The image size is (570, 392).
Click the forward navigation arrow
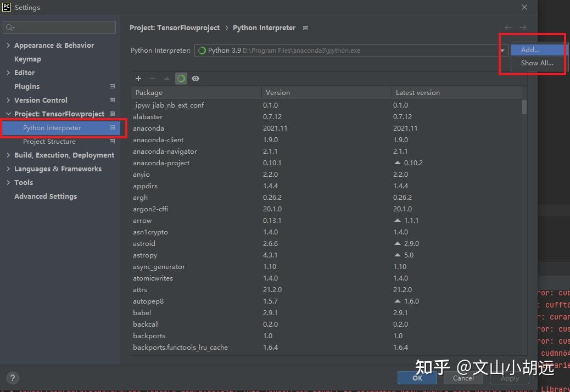(523, 27)
